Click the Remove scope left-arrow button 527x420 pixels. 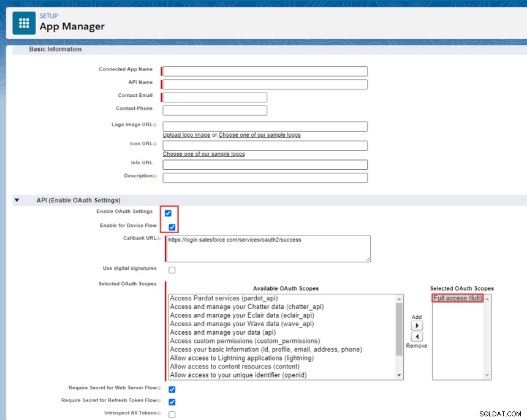pos(417,337)
